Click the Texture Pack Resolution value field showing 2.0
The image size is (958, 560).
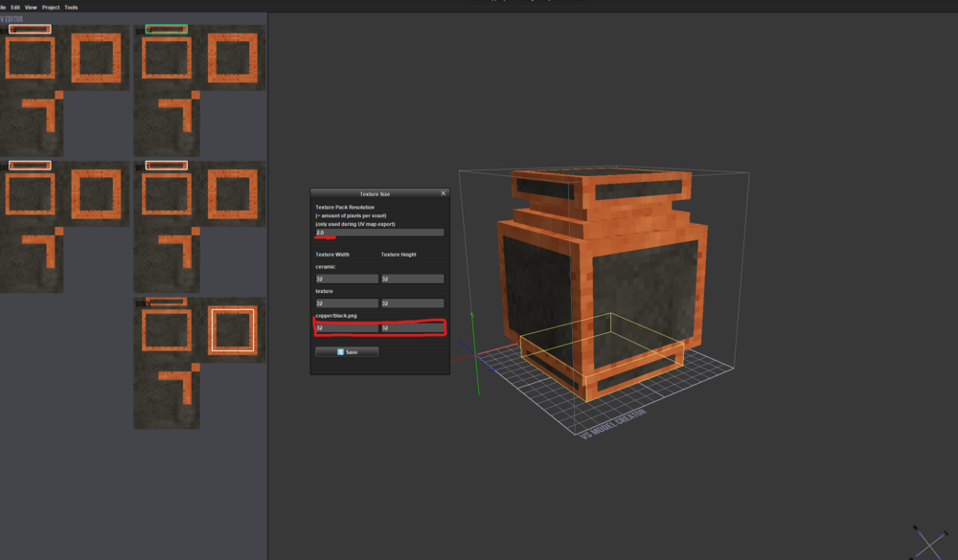click(376, 232)
